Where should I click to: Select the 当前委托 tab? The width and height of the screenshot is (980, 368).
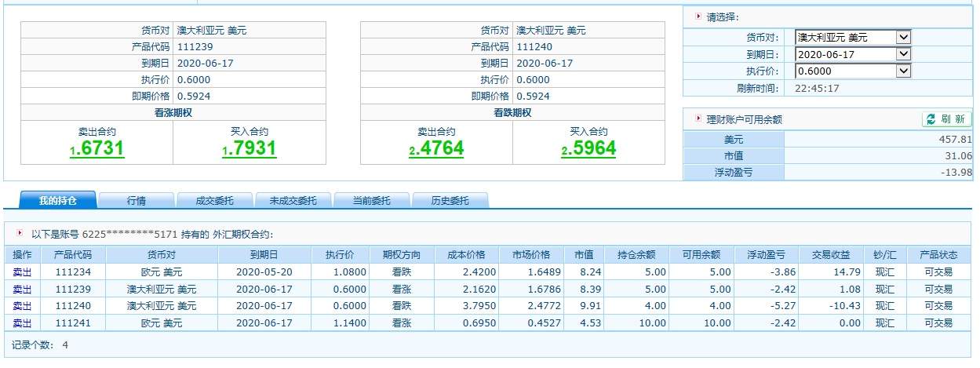click(x=371, y=200)
